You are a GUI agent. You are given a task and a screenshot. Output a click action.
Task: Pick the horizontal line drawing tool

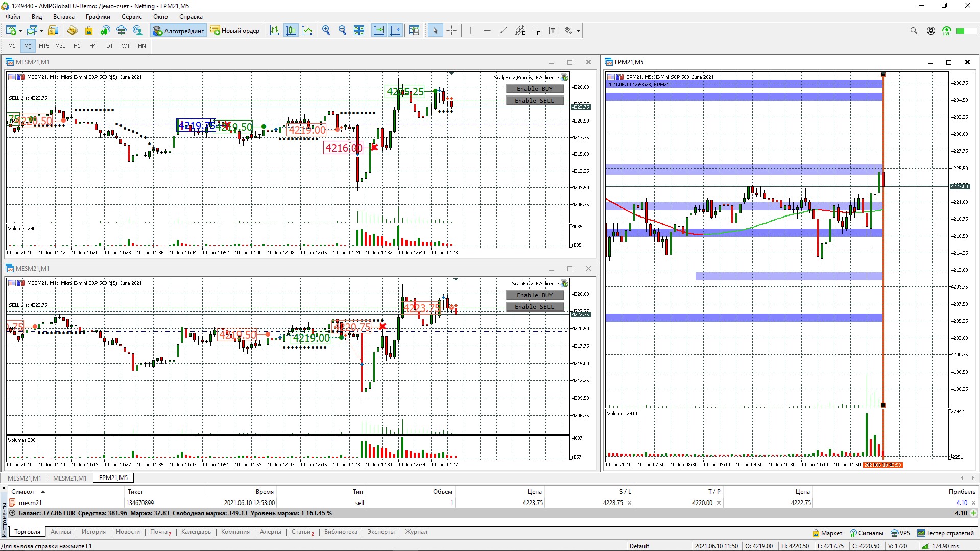(487, 31)
